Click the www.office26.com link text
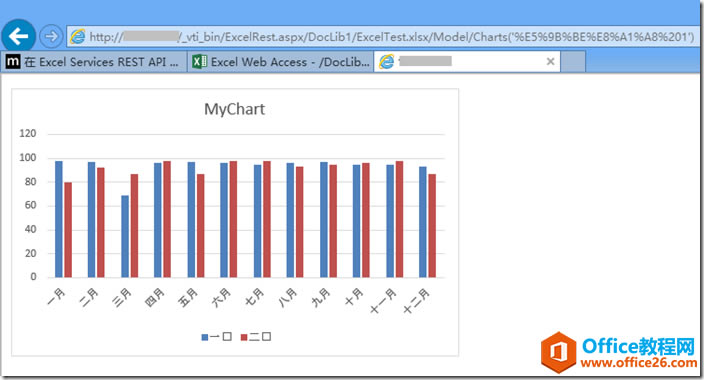 point(638,363)
